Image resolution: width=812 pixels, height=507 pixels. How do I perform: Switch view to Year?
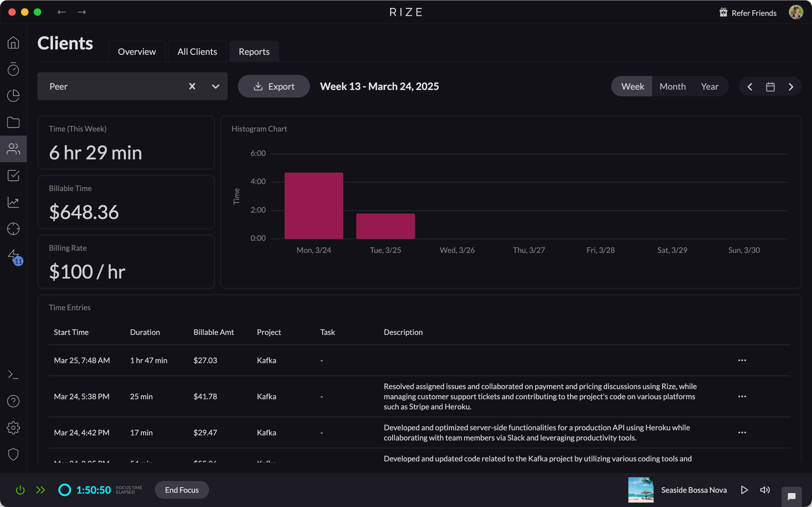coord(710,86)
